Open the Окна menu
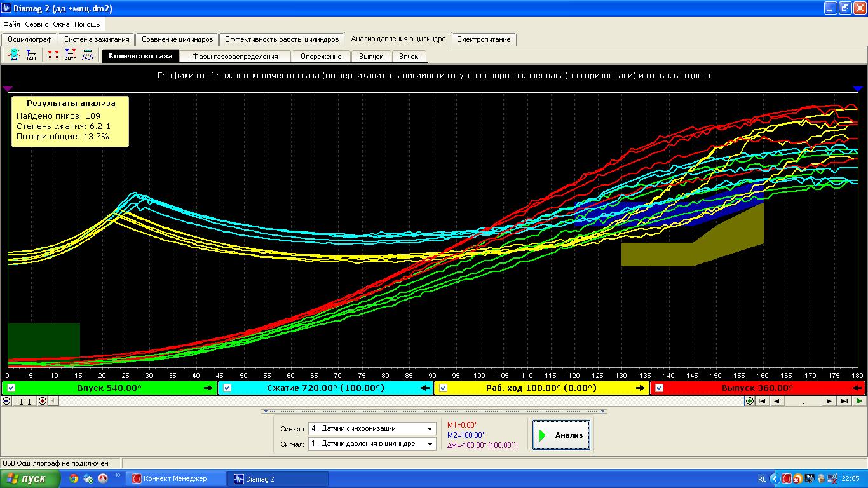This screenshot has height=488, width=868. pyautogui.click(x=62, y=24)
